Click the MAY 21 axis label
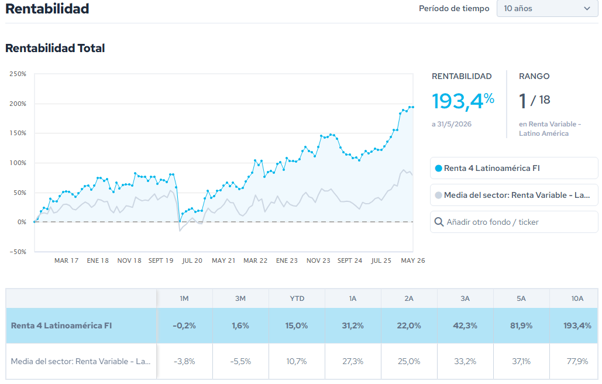The image size is (602, 384). [x=223, y=261]
